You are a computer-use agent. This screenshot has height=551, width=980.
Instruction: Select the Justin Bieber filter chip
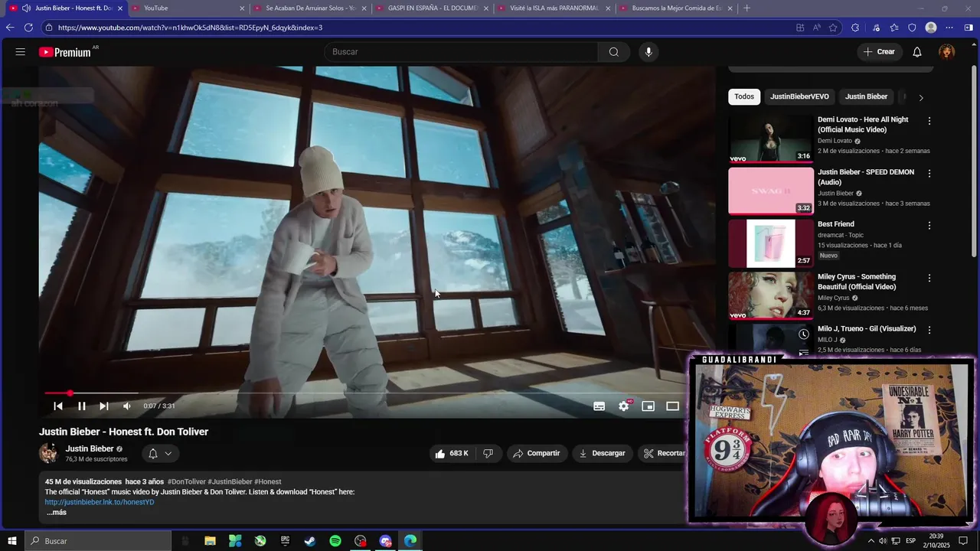tap(866, 97)
